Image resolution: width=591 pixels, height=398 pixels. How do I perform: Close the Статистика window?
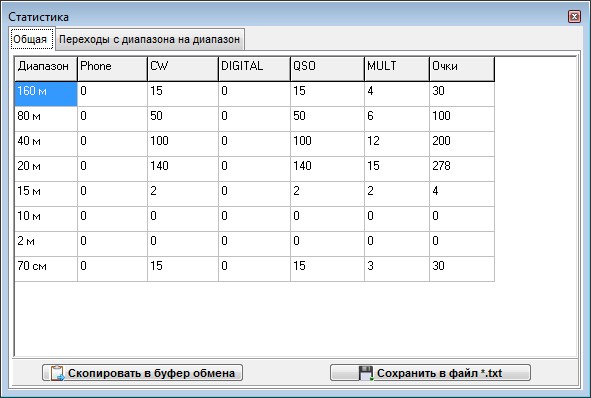point(574,17)
